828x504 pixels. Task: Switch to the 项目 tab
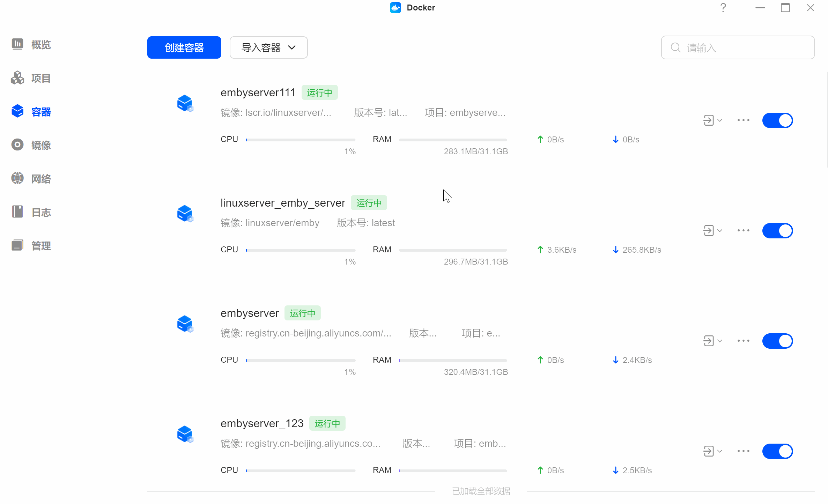[41, 78]
